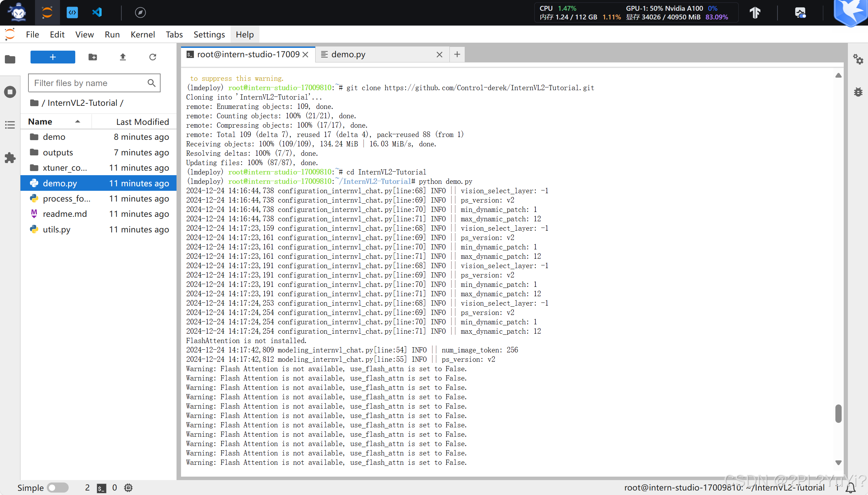Open the demo folder
Image resolution: width=868 pixels, height=495 pixels.
coord(54,137)
